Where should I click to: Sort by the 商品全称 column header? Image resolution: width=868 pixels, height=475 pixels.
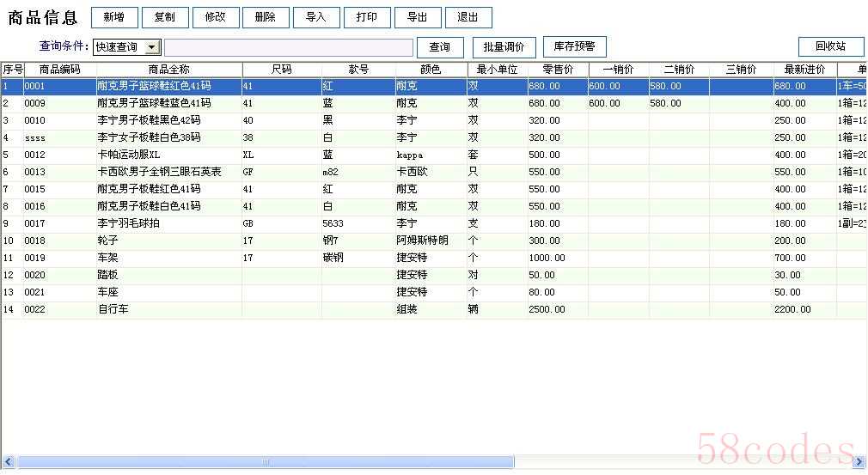(x=168, y=70)
